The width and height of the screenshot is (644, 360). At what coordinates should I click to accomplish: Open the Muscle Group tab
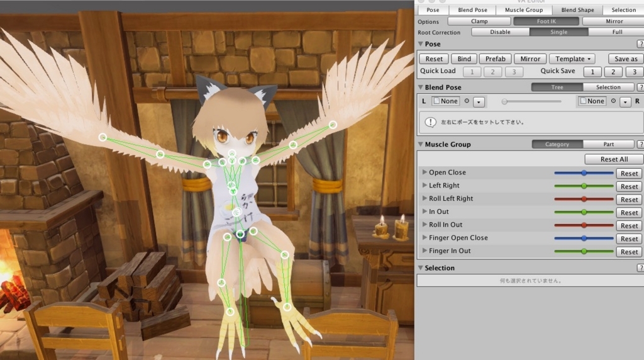click(x=524, y=10)
